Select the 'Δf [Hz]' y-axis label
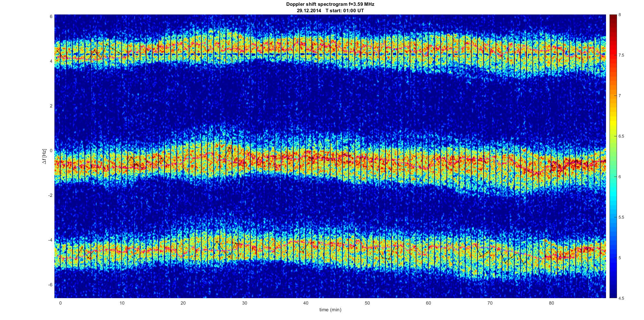The height and width of the screenshot is (320, 644). click(x=44, y=156)
